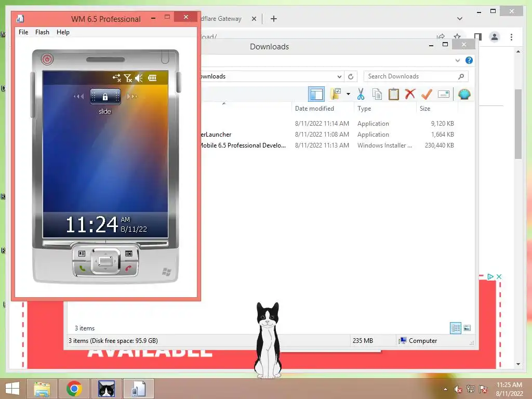532x399 pixels.
Task: Click the blue shell icon in toolbar
Action: point(464,94)
